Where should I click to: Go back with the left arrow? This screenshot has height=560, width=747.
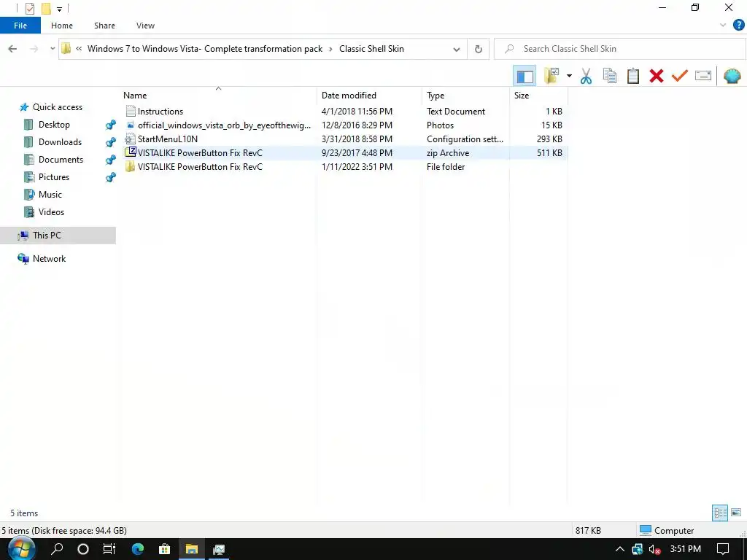pos(13,49)
